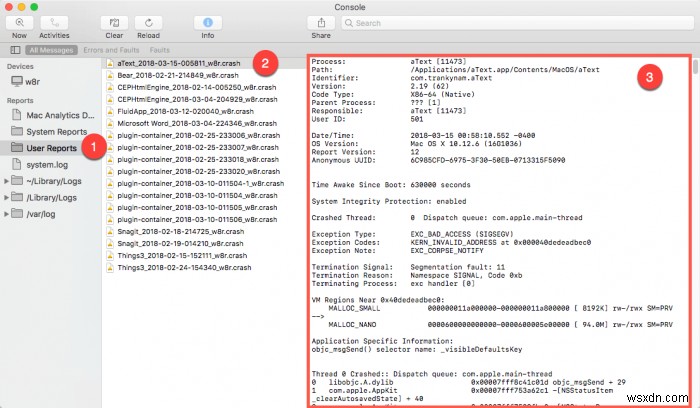Click crash file icon beside Bear report

click(109, 75)
